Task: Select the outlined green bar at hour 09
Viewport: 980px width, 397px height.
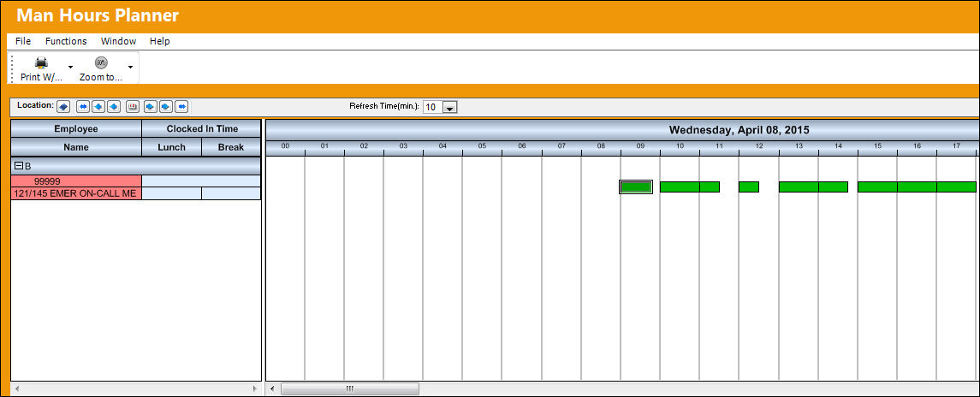Action: coord(636,187)
